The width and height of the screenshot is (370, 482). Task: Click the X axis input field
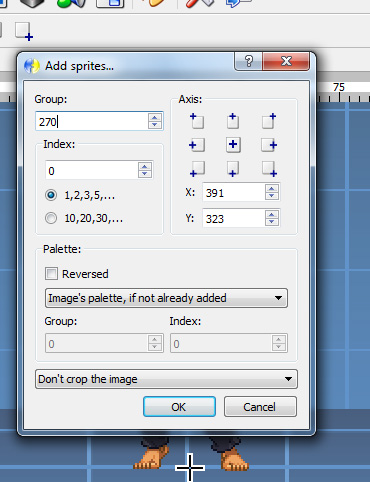click(234, 192)
